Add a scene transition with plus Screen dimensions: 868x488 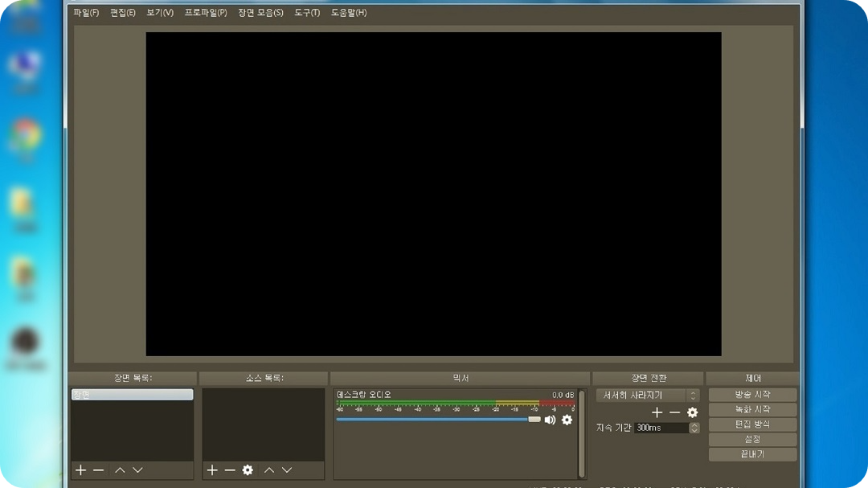657,412
